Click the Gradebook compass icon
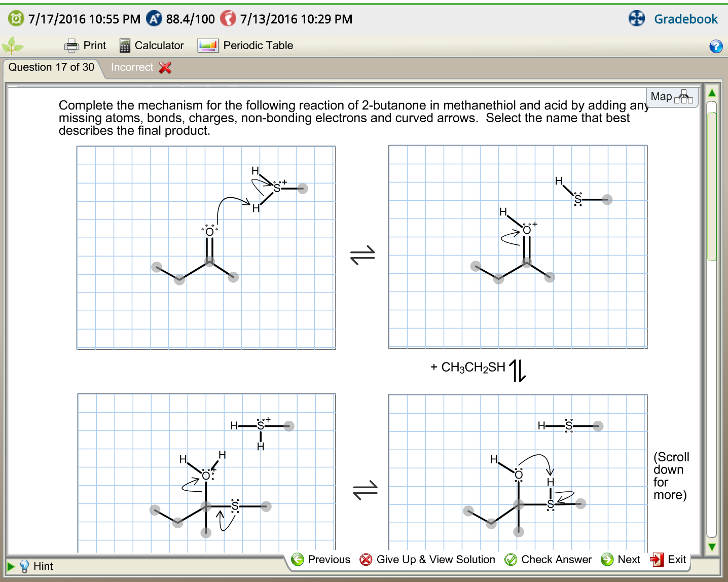The width and height of the screenshot is (728, 582). coord(636,19)
